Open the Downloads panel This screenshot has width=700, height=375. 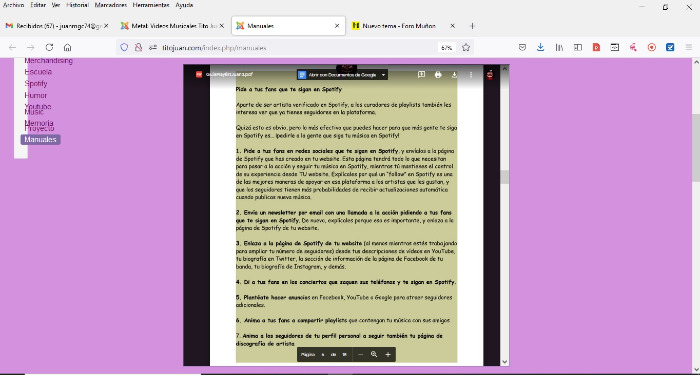[541, 47]
